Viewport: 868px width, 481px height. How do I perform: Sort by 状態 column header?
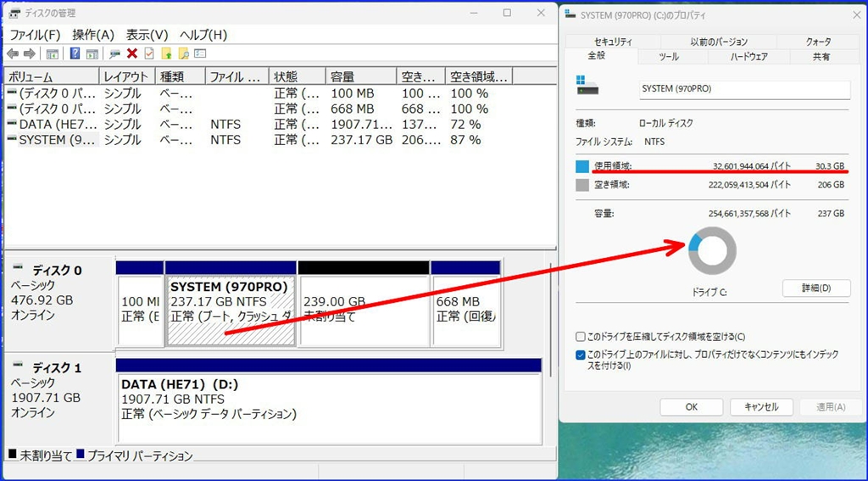click(298, 76)
